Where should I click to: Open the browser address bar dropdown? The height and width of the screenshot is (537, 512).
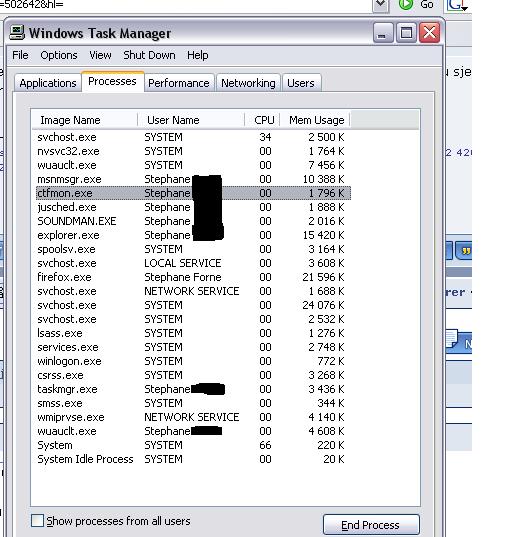[380, 5]
